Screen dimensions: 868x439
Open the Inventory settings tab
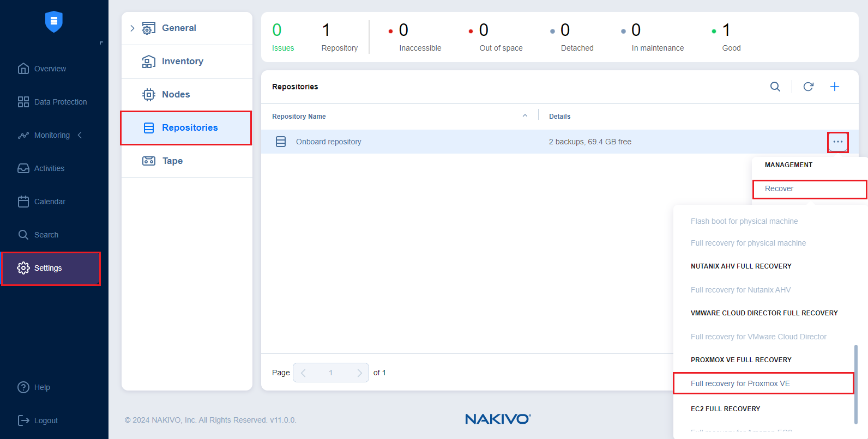(x=182, y=61)
